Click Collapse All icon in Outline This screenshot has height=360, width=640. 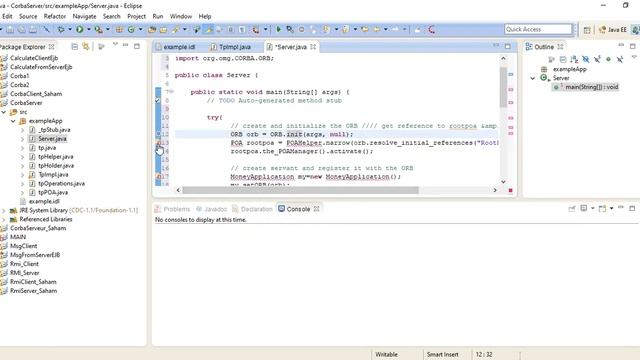(563, 60)
